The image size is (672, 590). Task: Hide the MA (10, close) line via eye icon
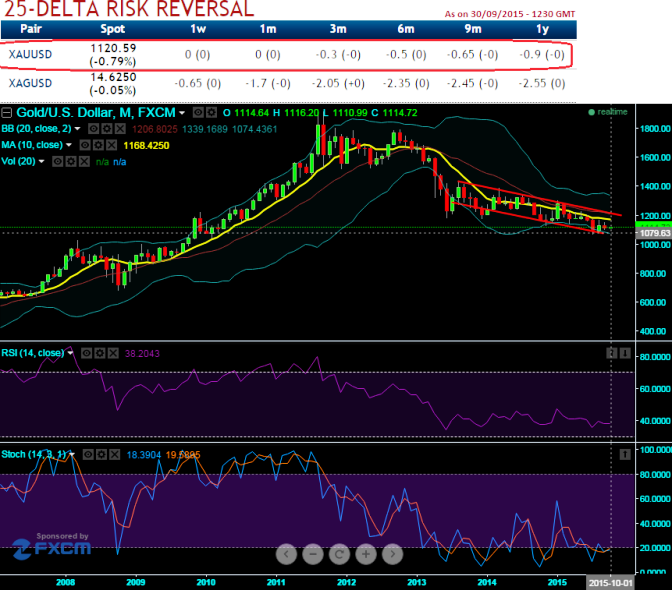click(85, 145)
